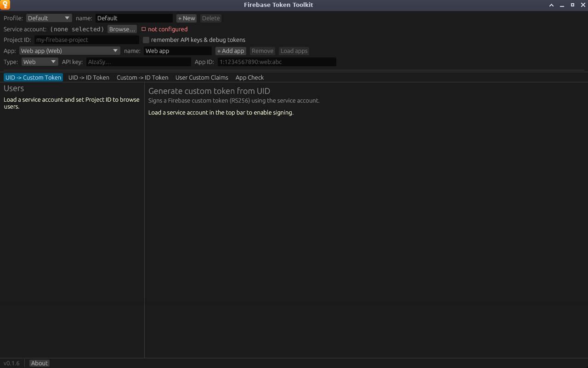Select the User Custom Claims tab

202,77
